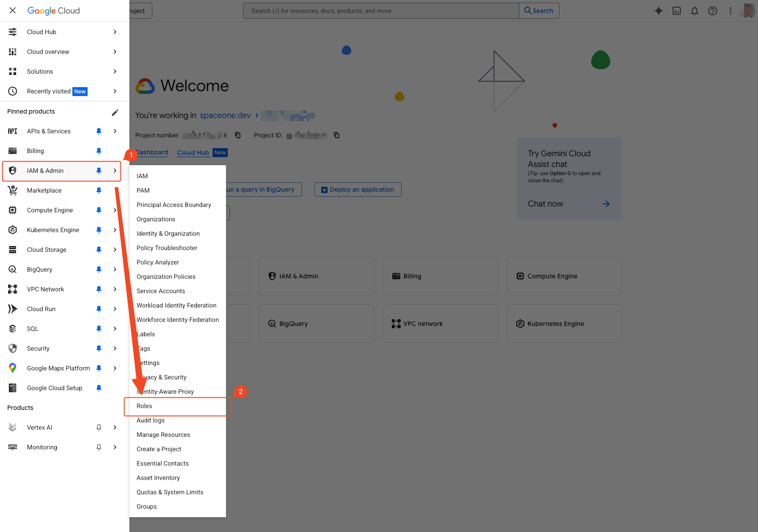
Task: Click the Marketplace cart icon
Action: (x=13, y=190)
